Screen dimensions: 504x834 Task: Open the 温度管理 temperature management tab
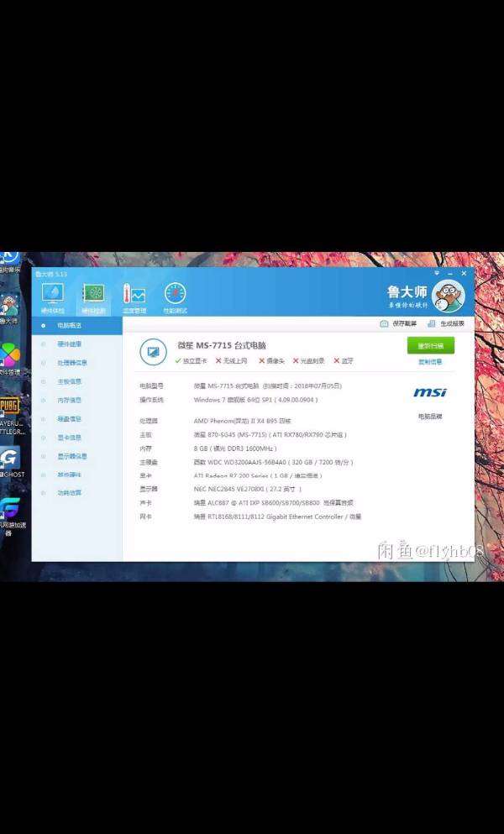[x=134, y=298]
